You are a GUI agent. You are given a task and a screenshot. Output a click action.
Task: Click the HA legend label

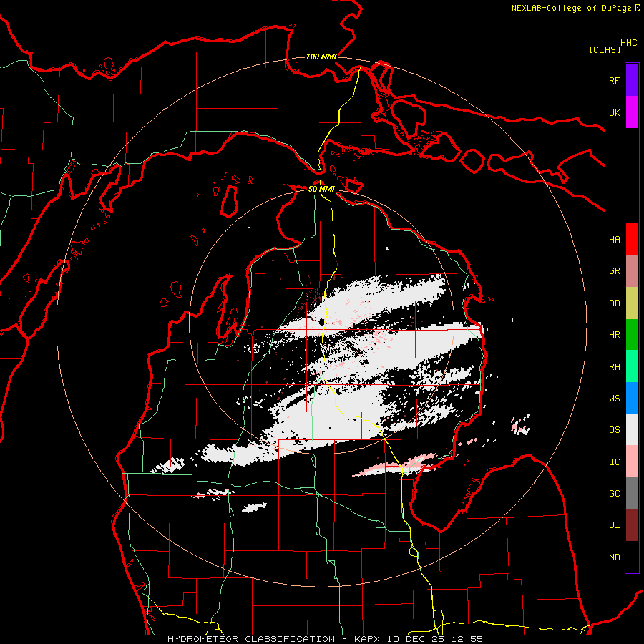pyautogui.click(x=614, y=240)
